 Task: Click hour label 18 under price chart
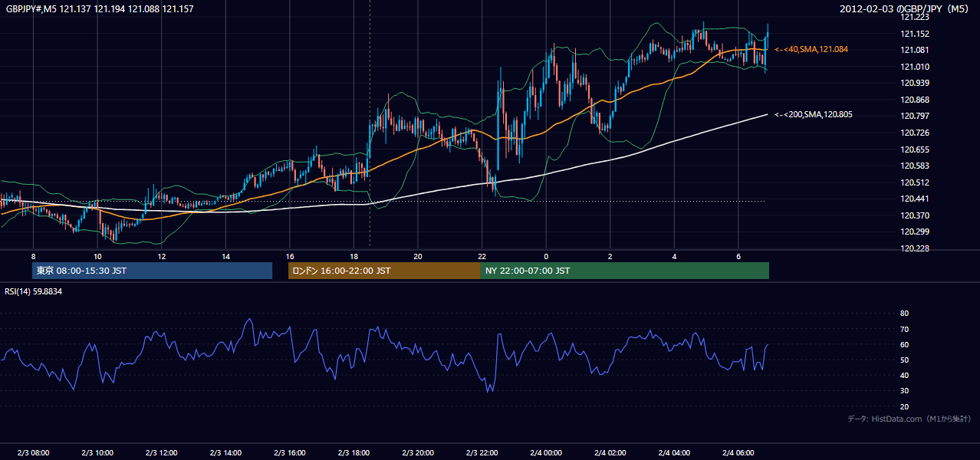(x=354, y=256)
